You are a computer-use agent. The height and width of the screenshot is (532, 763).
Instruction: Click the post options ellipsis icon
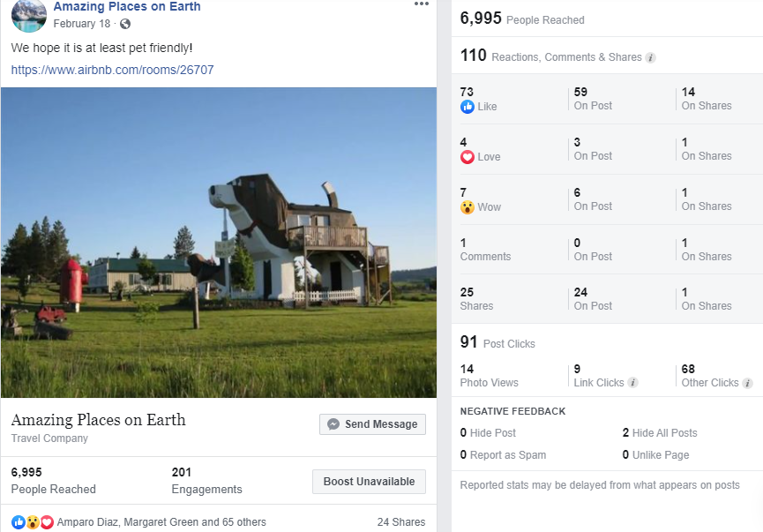point(422,6)
